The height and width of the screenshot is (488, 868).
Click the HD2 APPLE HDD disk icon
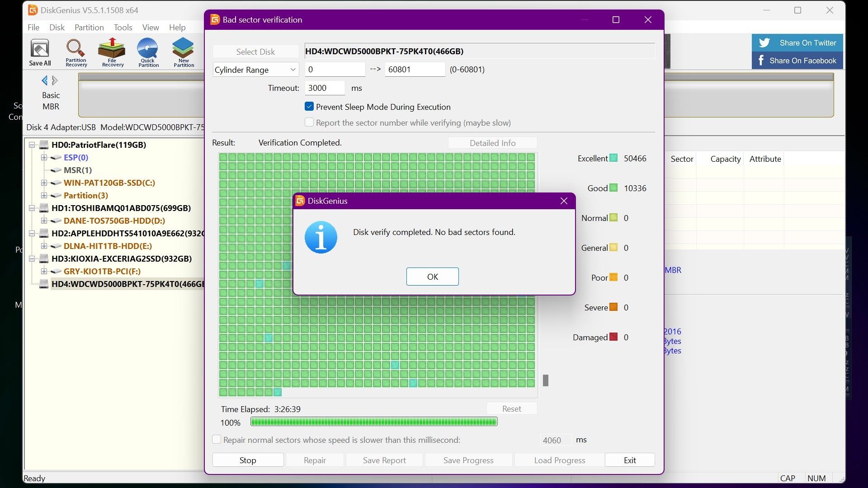pyautogui.click(x=44, y=234)
